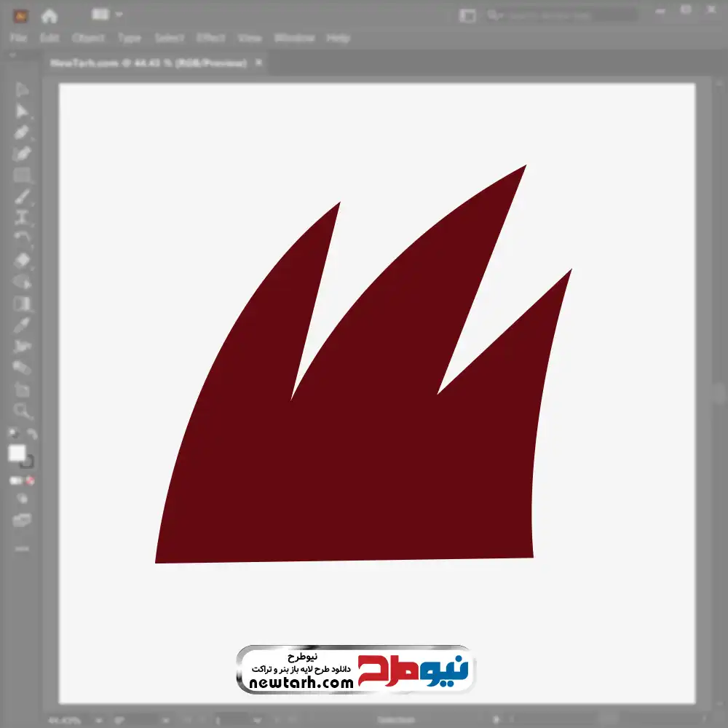Pick the Pen tool in toolbar
The width and height of the screenshot is (728, 728).
[x=23, y=132]
